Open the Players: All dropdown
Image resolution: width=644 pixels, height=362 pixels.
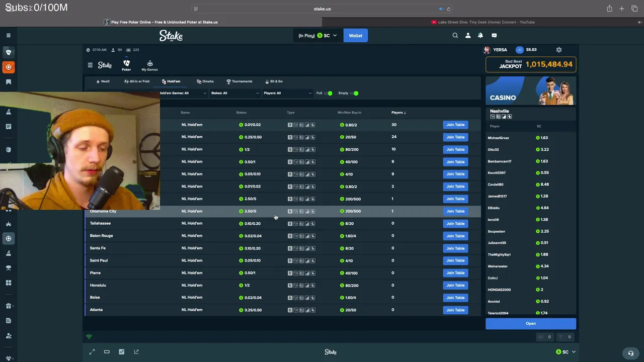click(x=287, y=93)
